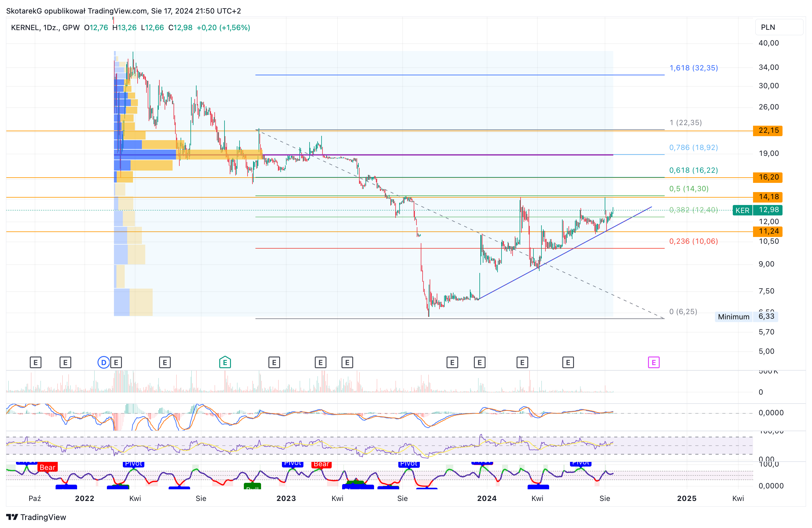Click the 2025 label on the time axis

(x=687, y=498)
